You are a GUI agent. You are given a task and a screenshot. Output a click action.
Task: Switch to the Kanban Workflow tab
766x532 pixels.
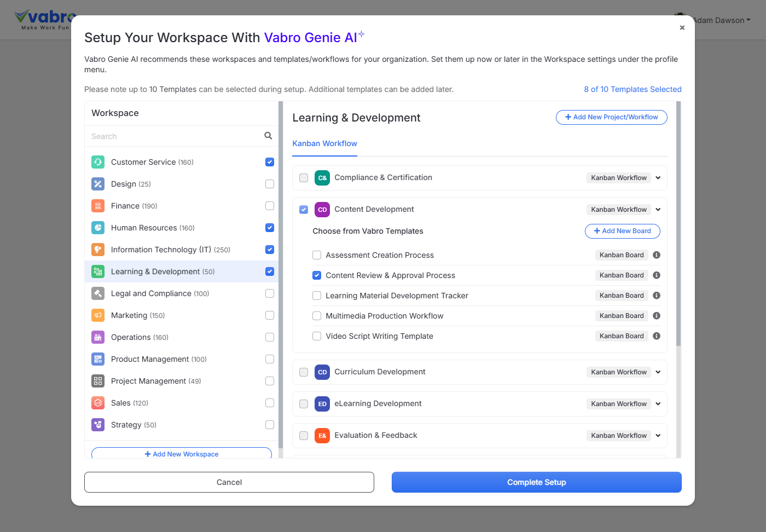pos(324,143)
